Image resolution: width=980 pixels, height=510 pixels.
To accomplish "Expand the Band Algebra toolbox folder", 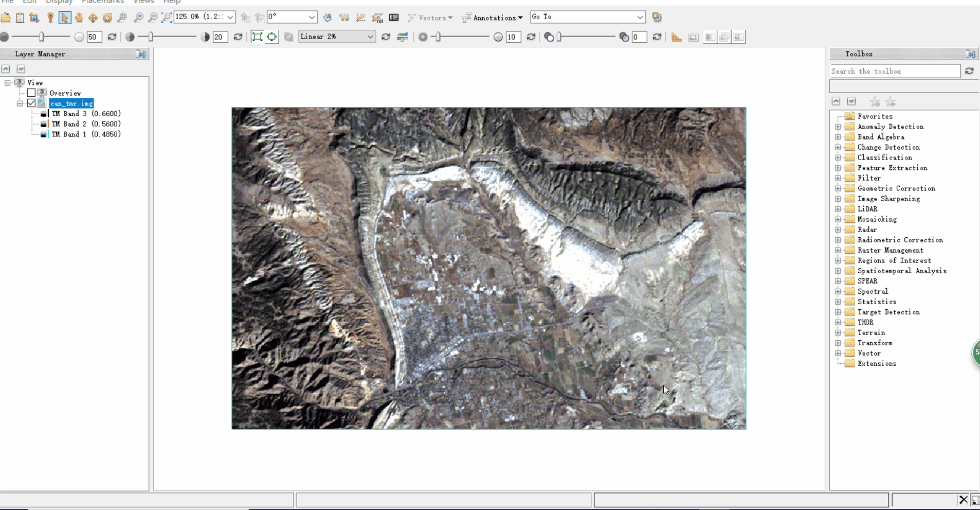I will [838, 137].
